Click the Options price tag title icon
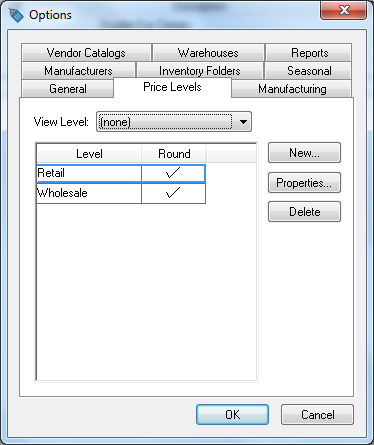This screenshot has height=445, width=374. pyautogui.click(x=16, y=15)
